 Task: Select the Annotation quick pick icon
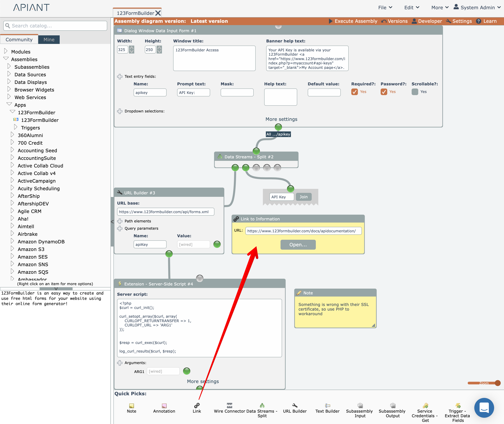click(164, 406)
